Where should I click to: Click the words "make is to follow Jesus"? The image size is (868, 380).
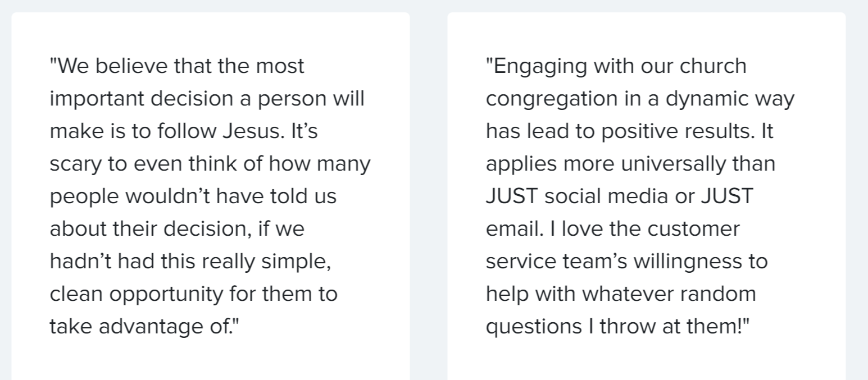(169, 131)
